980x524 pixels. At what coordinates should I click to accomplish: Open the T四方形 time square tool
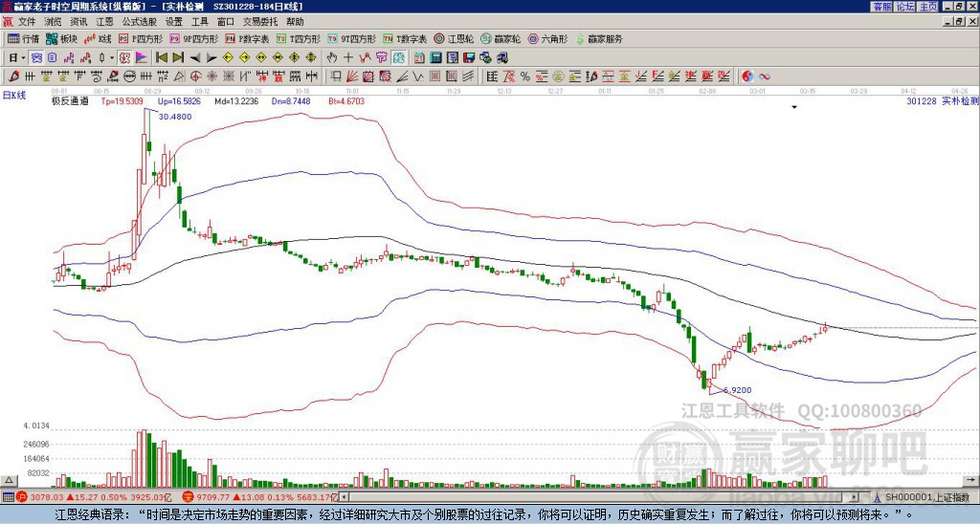point(299,38)
